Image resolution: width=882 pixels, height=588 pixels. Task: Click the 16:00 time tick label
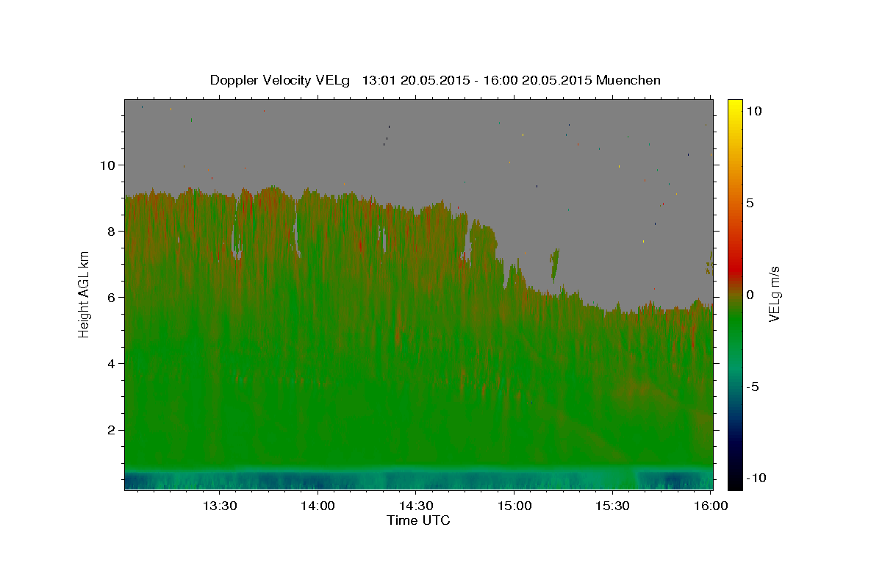click(x=711, y=506)
